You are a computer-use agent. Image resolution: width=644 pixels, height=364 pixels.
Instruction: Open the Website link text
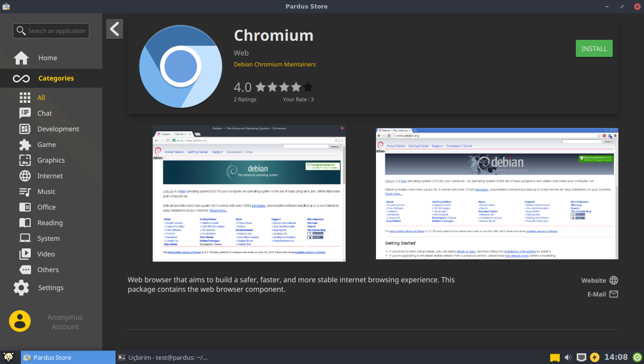click(x=593, y=281)
